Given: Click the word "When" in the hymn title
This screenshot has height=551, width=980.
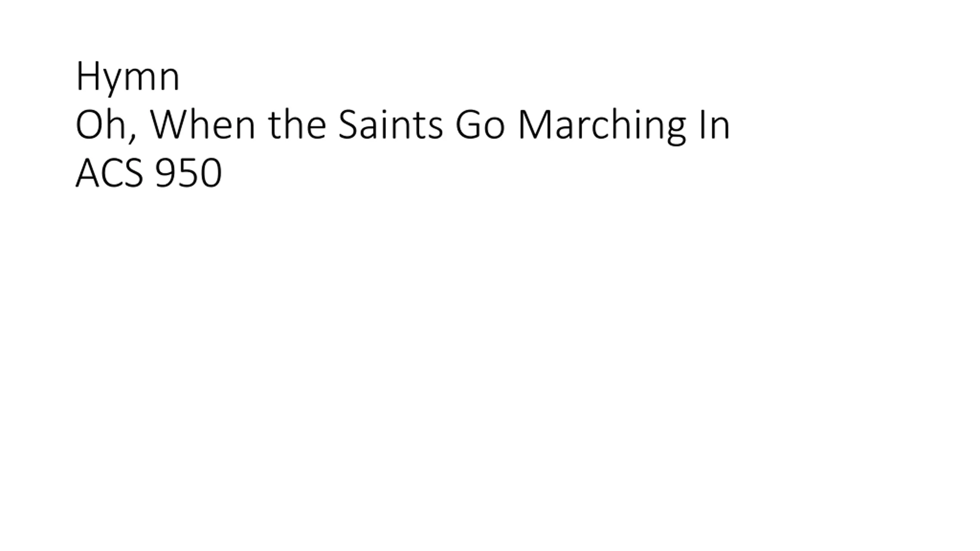Looking at the screenshot, I should (203, 125).
